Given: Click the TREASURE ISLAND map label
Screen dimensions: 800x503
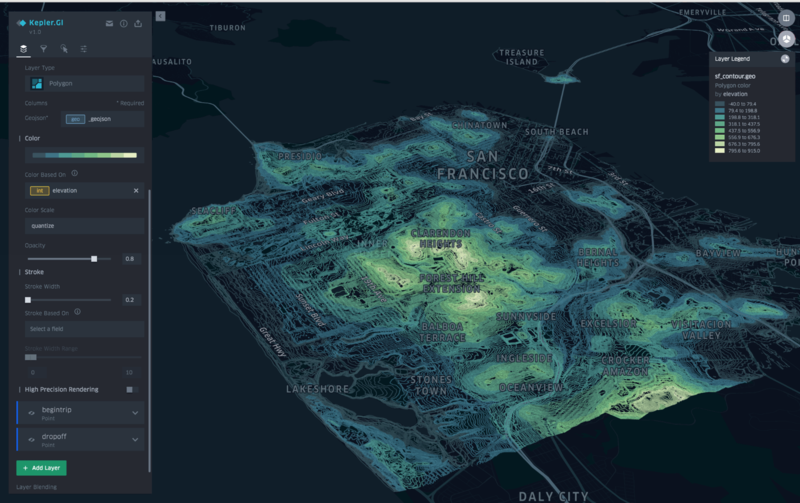Looking at the screenshot, I should (x=521, y=57).
